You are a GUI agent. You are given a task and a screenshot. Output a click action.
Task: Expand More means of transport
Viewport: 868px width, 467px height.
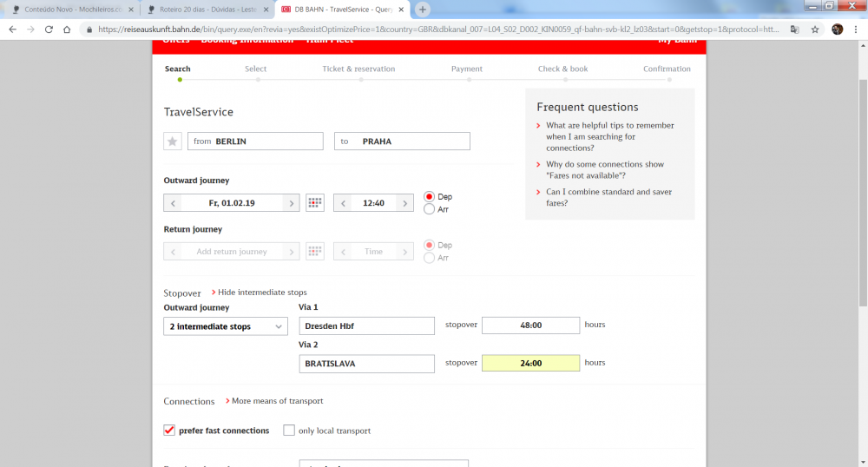[x=277, y=401]
